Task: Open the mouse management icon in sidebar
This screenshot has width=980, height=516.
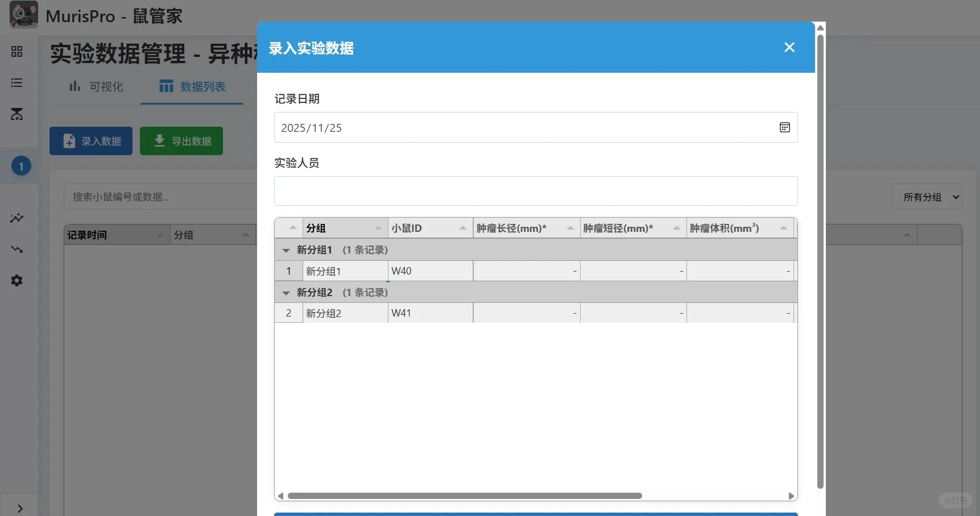Action: coord(16,115)
